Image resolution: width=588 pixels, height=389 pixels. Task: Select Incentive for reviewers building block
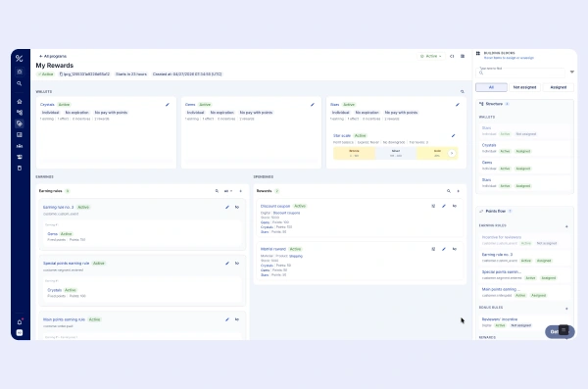click(x=524, y=240)
